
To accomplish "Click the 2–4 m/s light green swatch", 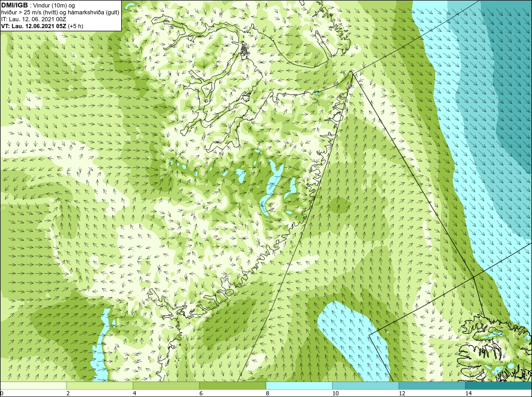I will (x=100, y=386).
